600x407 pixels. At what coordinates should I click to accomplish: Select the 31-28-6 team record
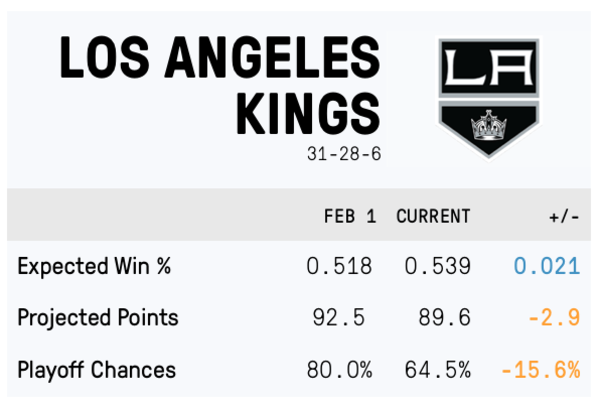345,155
